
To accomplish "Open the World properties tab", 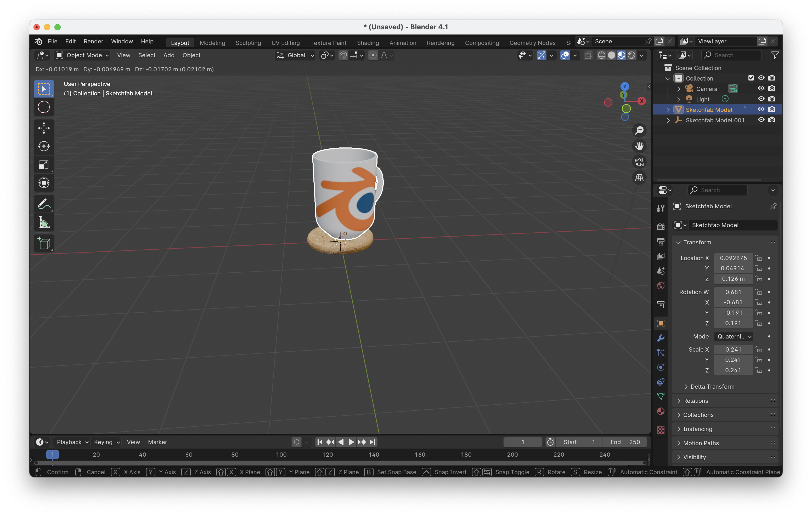I will pyautogui.click(x=661, y=286).
